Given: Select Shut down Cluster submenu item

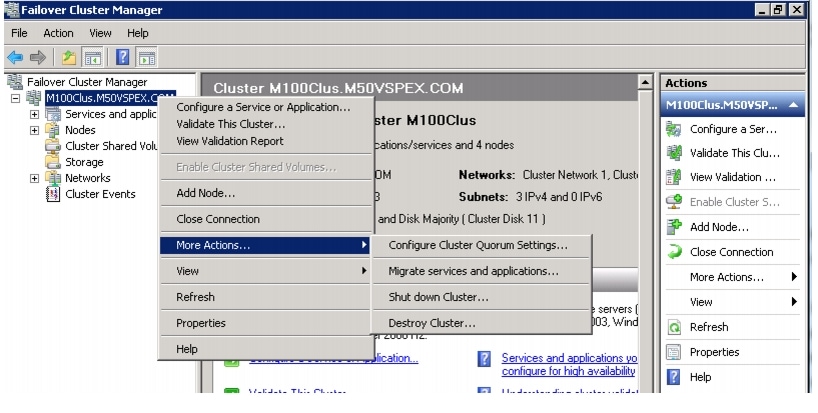Looking at the screenshot, I should (x=481, y=297).
